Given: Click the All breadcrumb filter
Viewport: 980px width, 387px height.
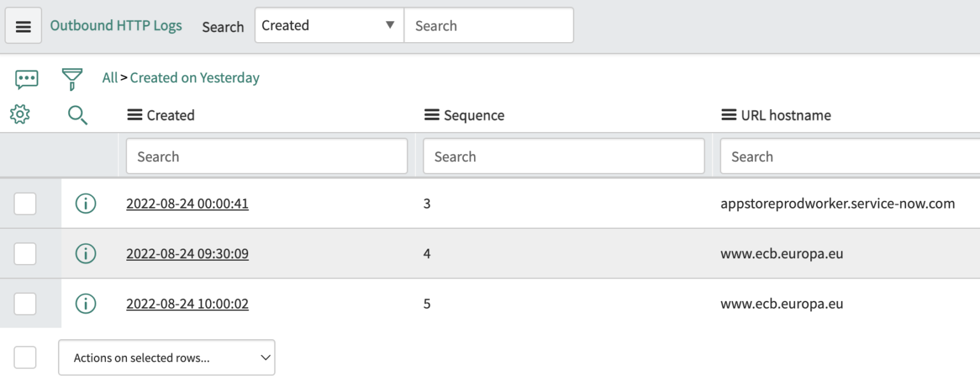Looking at the screenshot, I should [x=110, y=78].
